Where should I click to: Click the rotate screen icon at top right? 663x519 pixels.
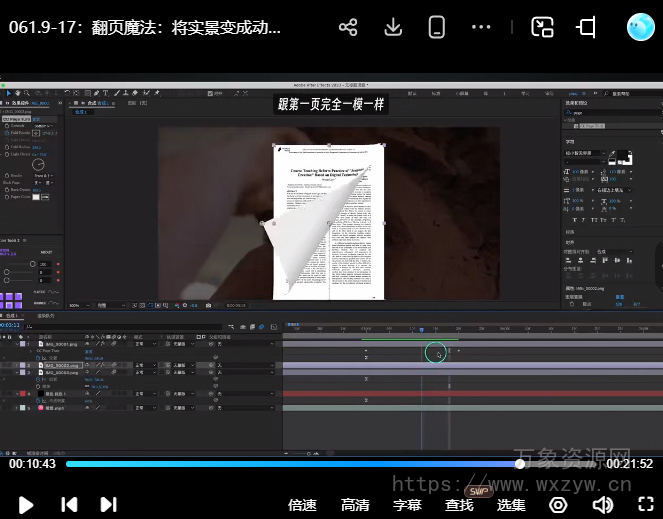click(x=587, y=28)
